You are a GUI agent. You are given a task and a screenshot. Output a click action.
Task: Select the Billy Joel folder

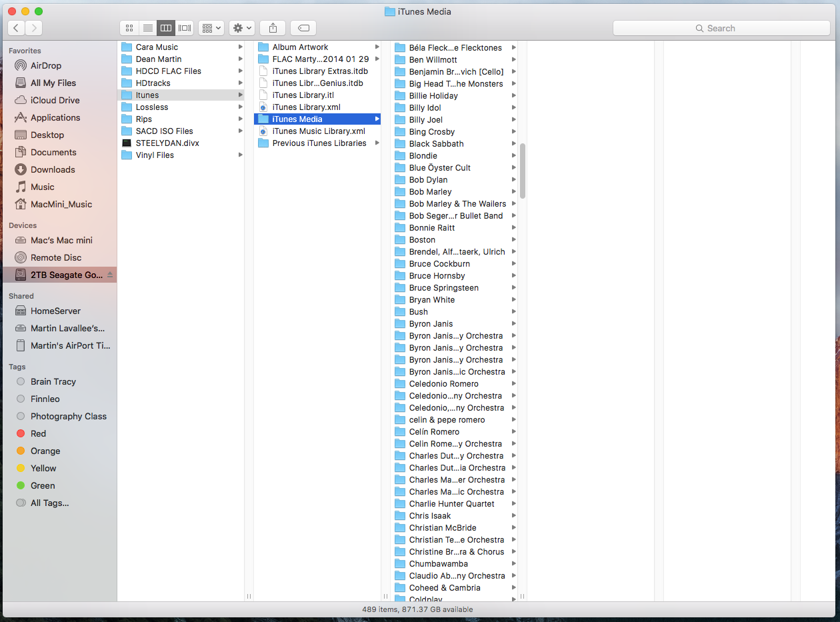tap(455, 120)
